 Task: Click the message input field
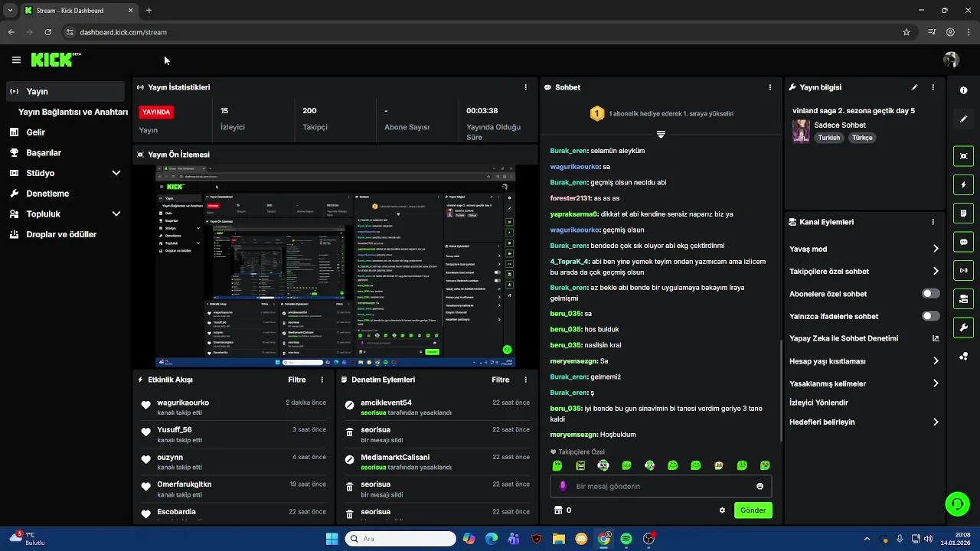click(661, 486)
